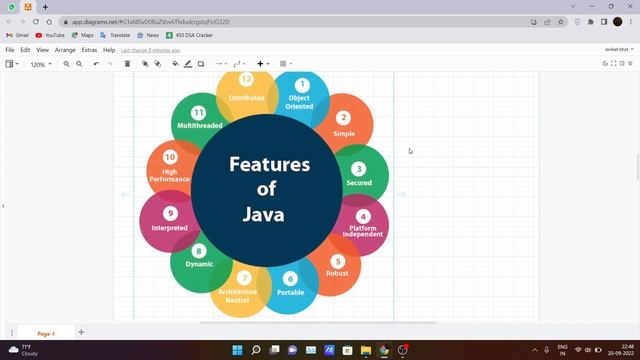Open the connection style dropdown
The width and height of the screenshot is (640, 360).
coord(221,64)
